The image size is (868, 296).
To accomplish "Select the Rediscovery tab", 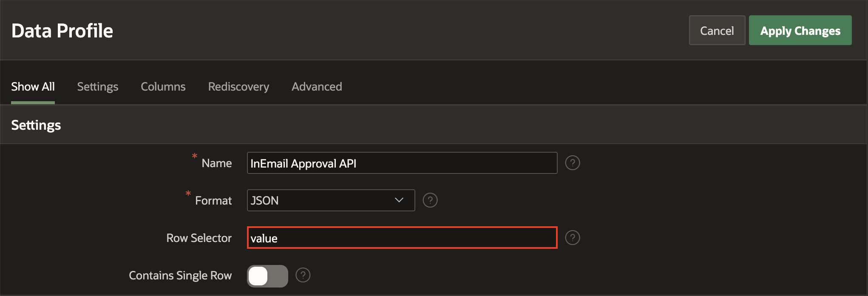I will tap(238, 87).
